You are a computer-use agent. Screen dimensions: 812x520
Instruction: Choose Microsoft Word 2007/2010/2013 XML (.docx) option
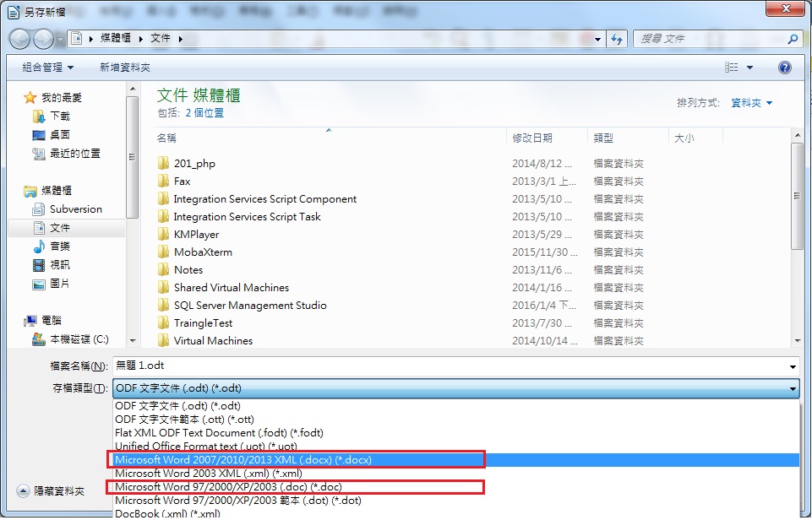(x=296, y=460)
